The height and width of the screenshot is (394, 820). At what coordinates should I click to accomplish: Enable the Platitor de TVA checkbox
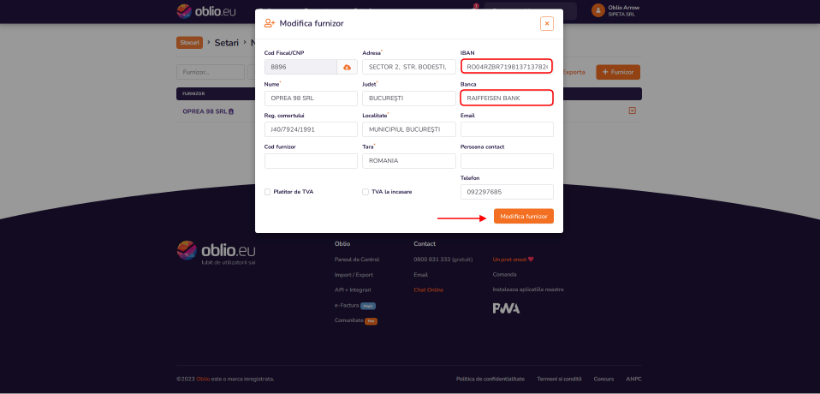click(268, 192)
